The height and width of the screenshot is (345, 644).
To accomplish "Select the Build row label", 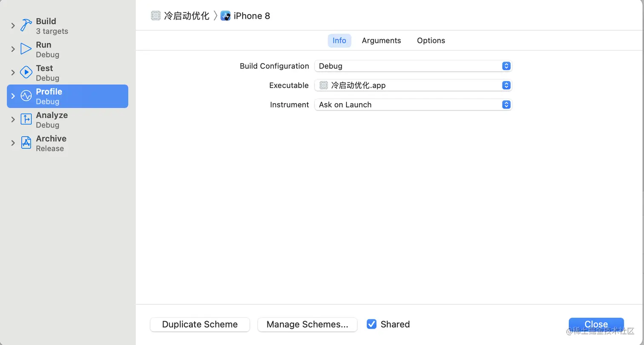I will [x=46, y=21].
